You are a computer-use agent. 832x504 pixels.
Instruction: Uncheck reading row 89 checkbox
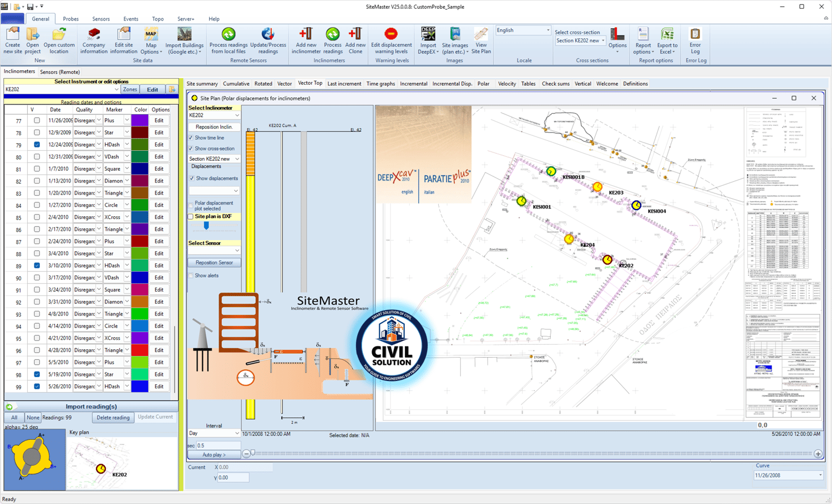[x=37, y=266]
